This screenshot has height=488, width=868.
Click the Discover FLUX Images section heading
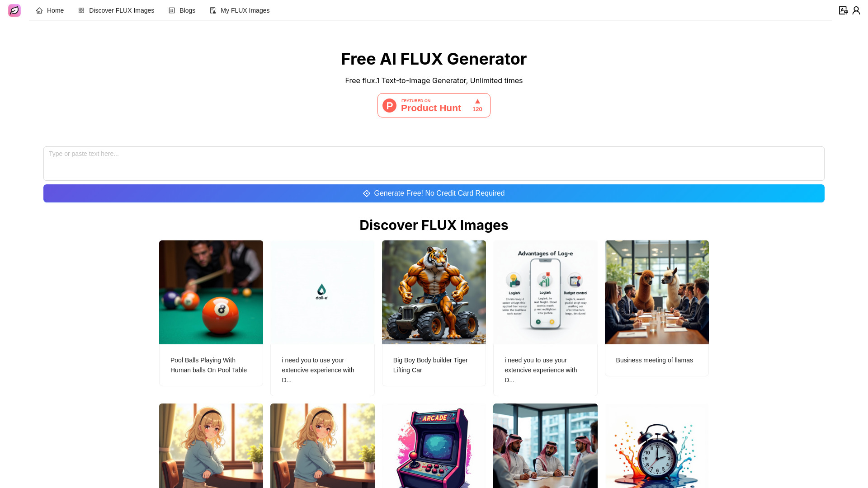point(434,225)
